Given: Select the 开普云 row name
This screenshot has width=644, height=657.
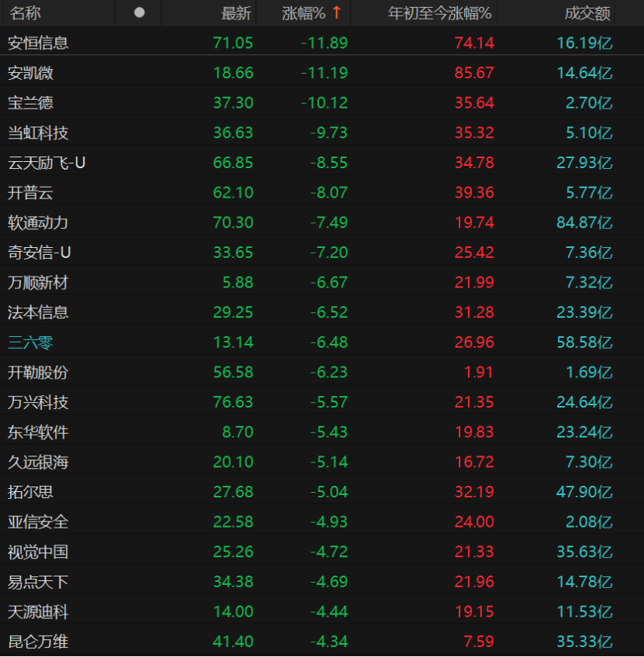Looking at the screenshot, I should coord(30,193).
